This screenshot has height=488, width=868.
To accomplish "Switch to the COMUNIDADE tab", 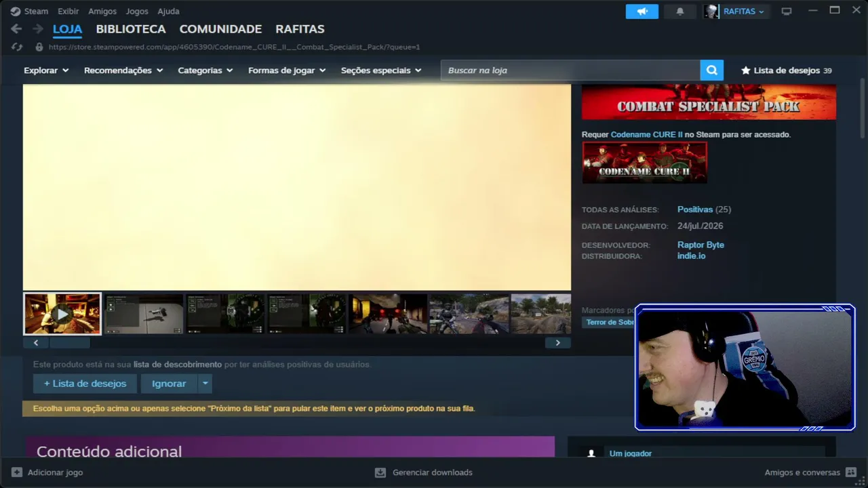I will pos(220,29).
